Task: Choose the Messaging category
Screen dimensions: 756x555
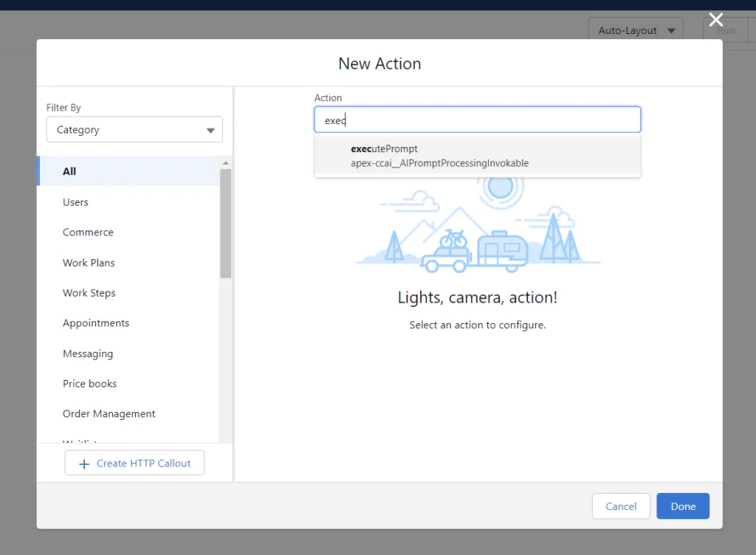Action: [88, 354]
